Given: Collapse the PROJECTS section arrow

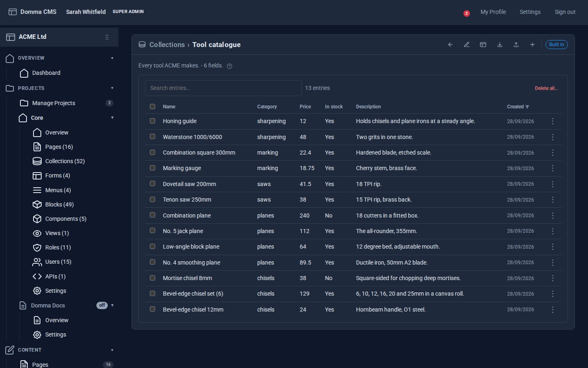Looking at the screenshot, I should (112, 88).
